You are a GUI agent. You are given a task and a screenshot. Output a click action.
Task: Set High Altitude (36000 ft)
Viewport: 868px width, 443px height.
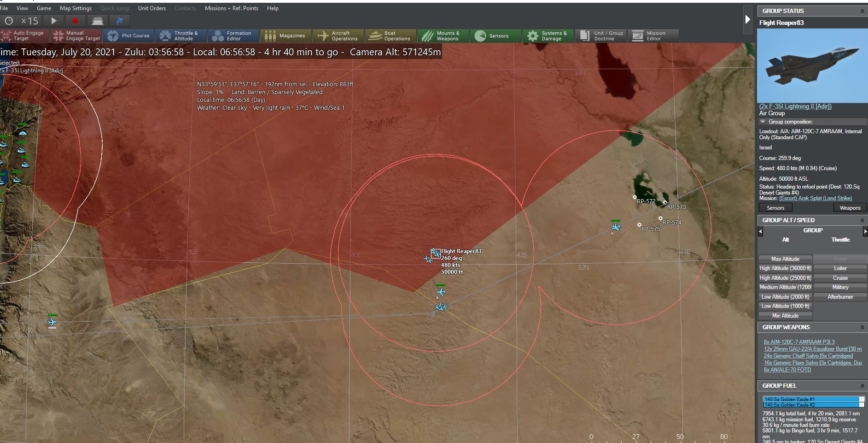[785, 268]
